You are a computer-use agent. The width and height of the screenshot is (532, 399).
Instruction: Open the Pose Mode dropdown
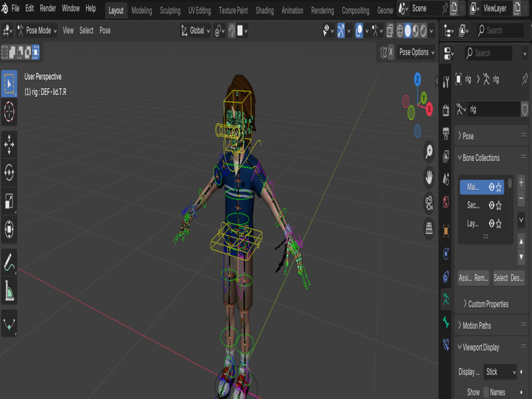point(37,30)
